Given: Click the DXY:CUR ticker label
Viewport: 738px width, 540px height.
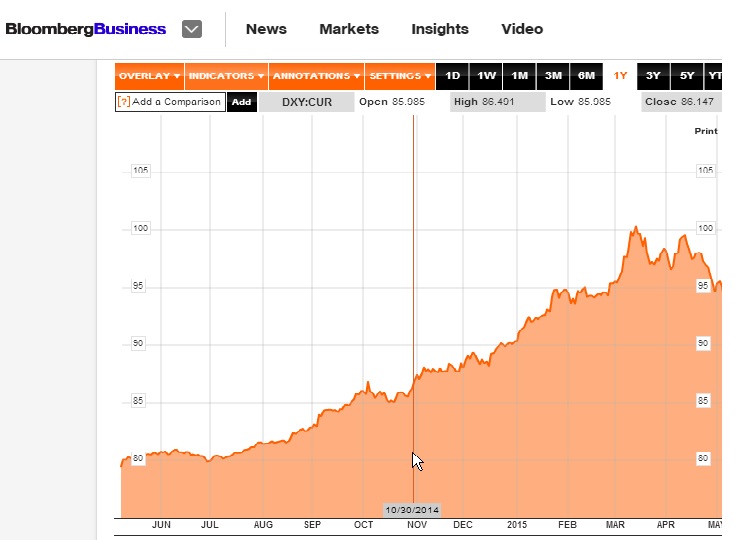Looking at the screenshot, I should 307,102.
